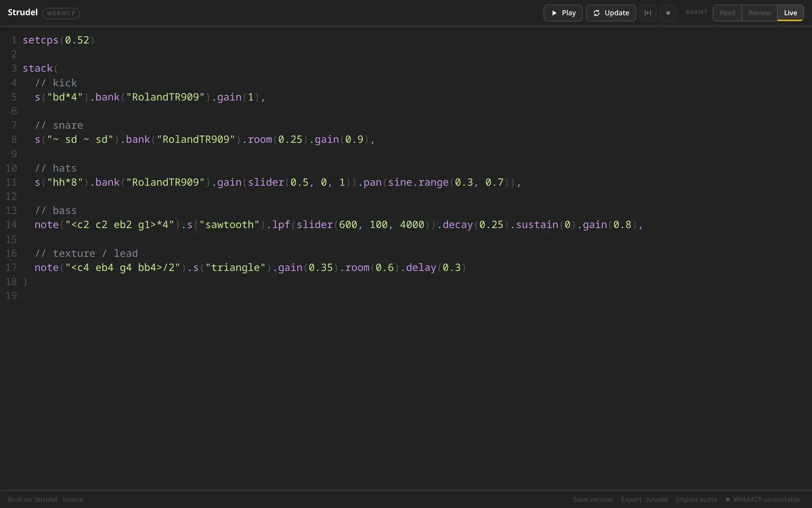812x508 pixels.
Task: Click the record dot icon
Action: click(668, 13)
